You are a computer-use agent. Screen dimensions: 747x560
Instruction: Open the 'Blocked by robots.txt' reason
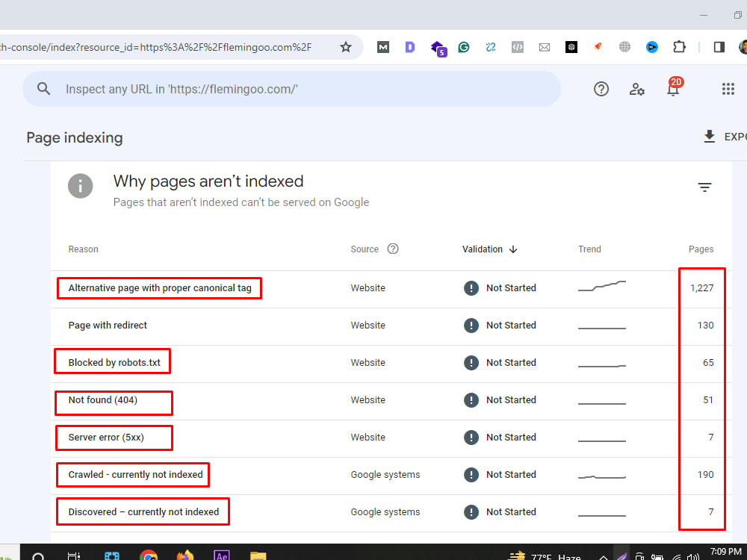pyautogui.click(x=114, y=362)
